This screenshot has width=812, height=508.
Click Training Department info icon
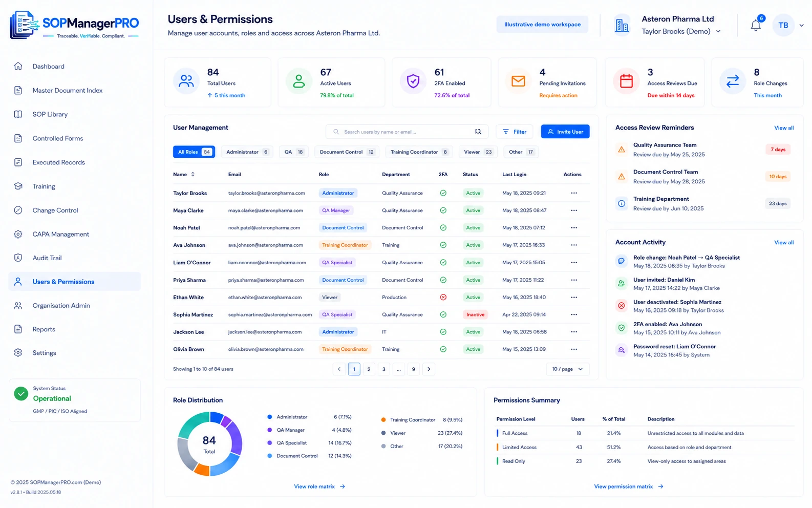pyautogui.click(x=622, y=204)
